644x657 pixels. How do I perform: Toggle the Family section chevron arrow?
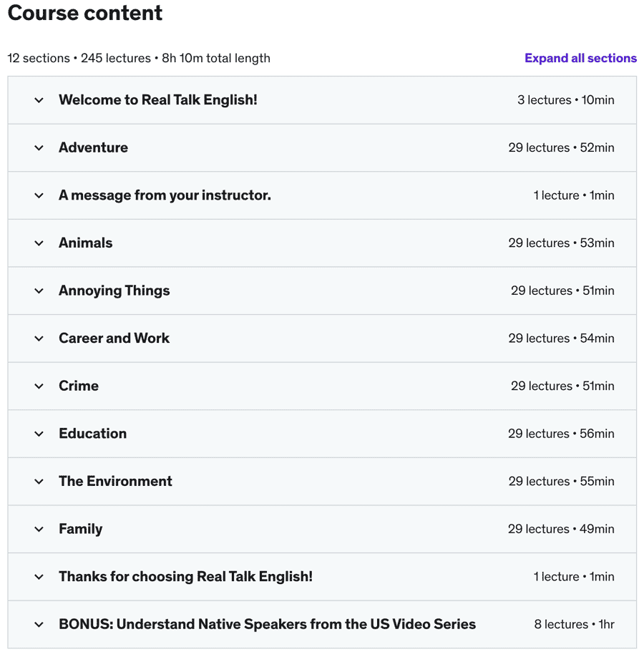point(39,530)
